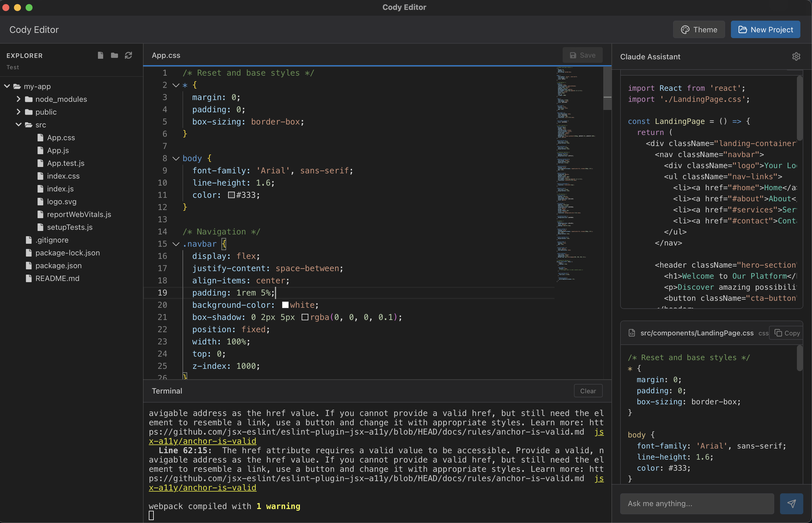Screen dimensions: 812x523
Task: Start a New Project
Action: tap(766, 30)
